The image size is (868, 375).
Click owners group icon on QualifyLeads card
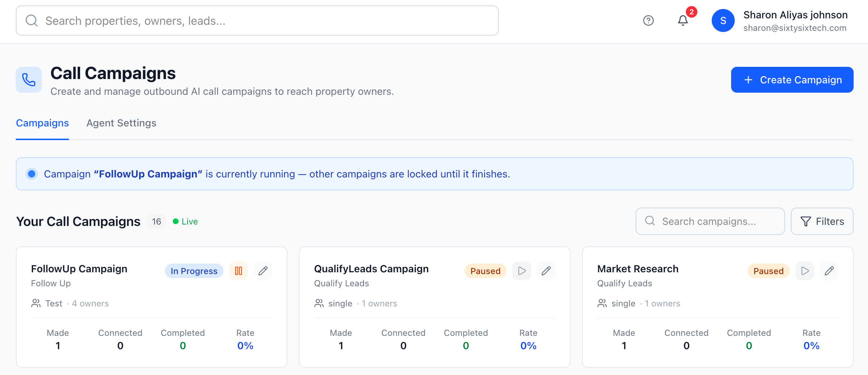pos(319,304)
